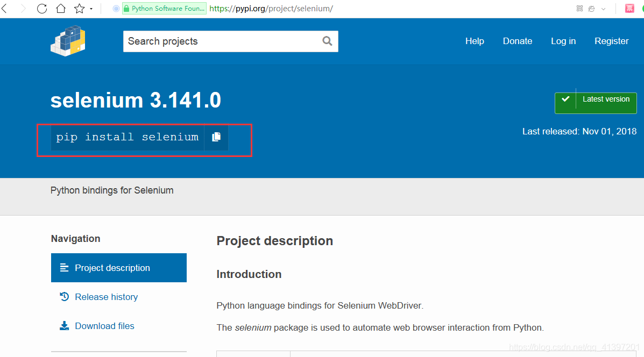
Task: Go back with the browser back arrow
Action: pos(4,8)
